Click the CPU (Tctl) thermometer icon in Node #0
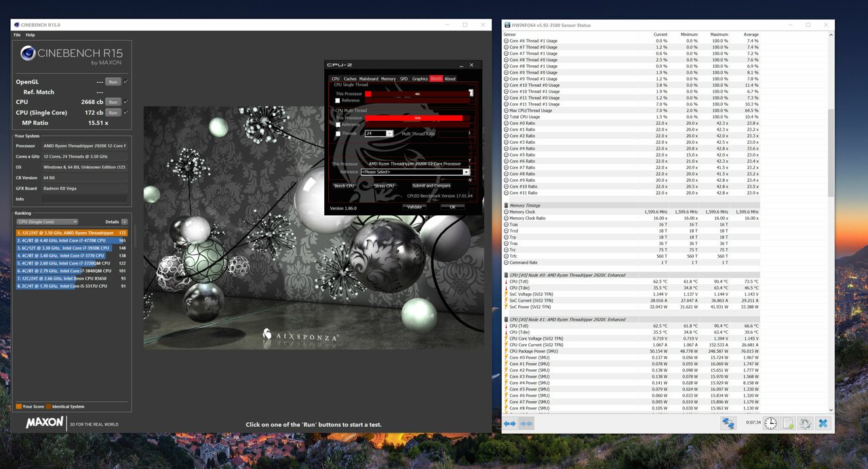The image size is (868, 469). [506, 282]
